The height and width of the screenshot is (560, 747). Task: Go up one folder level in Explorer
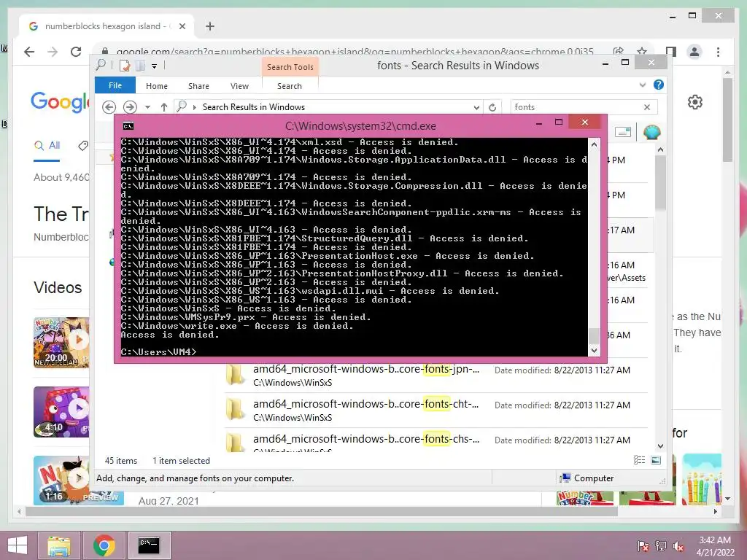pyautogui.click(x=164, y=107)
